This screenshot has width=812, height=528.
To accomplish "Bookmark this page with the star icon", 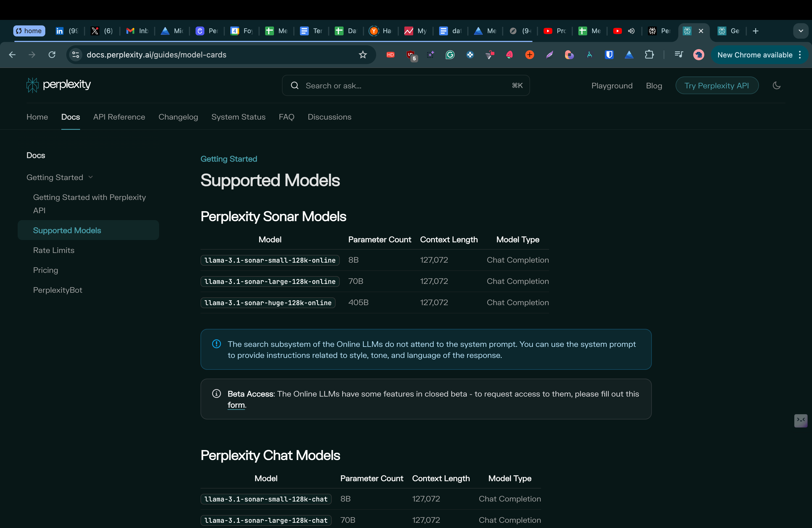I will tap(363, 55).
